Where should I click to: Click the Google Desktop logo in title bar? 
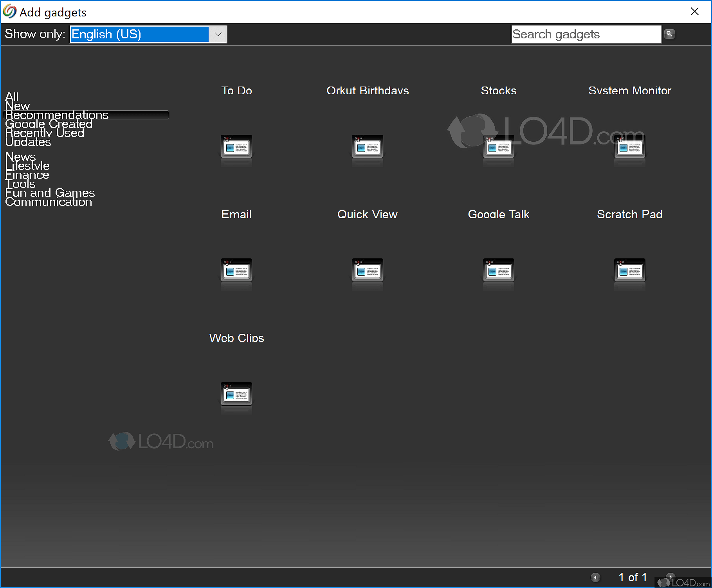tap(9, 12)
